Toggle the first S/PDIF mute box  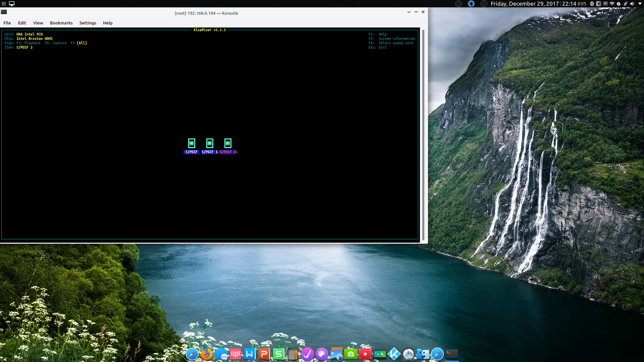tap(192, 143)
